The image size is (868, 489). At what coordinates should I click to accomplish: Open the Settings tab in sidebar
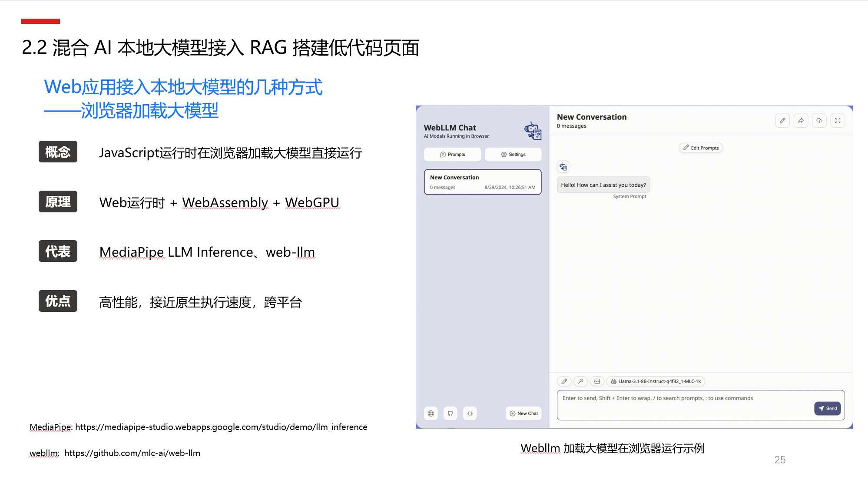(513, 155)
